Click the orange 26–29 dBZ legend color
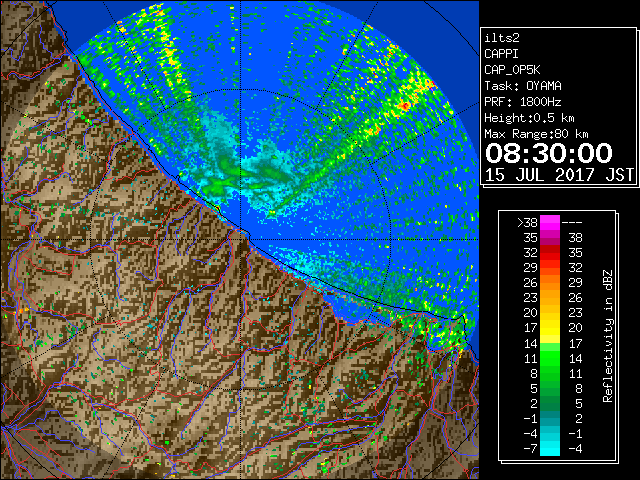Image resolution: width=640 pixels, height=480 pixels. tap(550, 282)
